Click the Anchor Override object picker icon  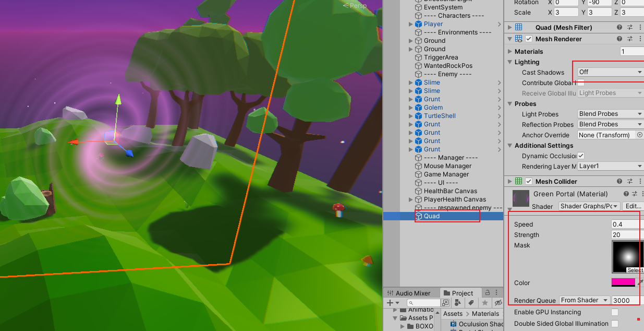640,135
